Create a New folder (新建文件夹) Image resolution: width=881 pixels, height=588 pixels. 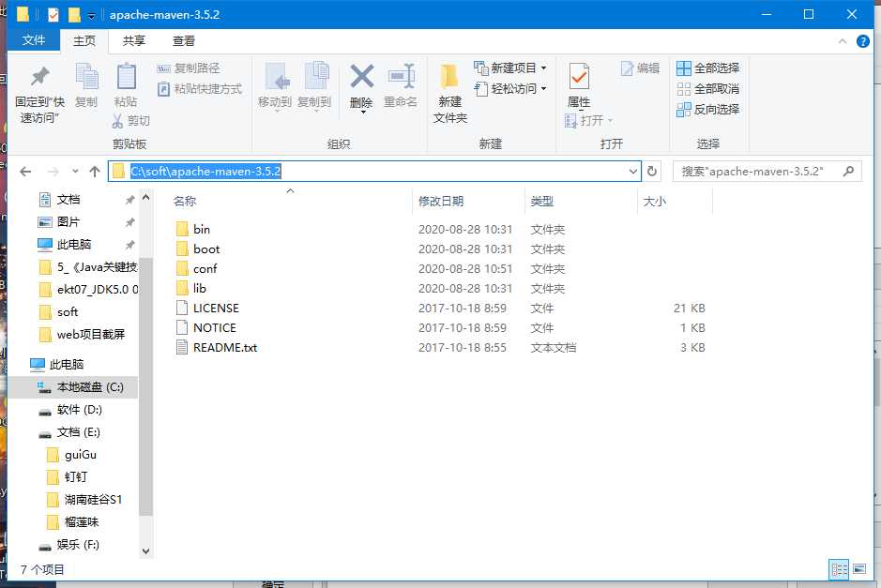(x=450, y=93)
